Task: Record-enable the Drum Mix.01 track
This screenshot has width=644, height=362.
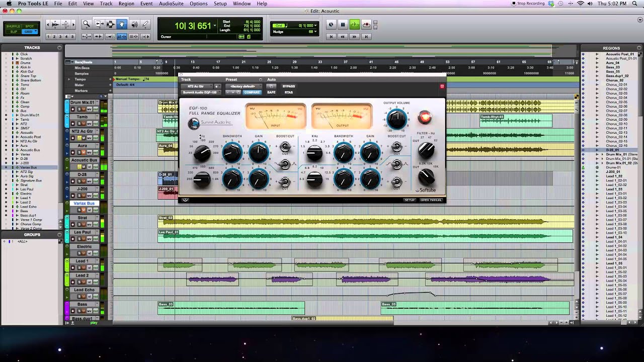Action: (72, 109)
